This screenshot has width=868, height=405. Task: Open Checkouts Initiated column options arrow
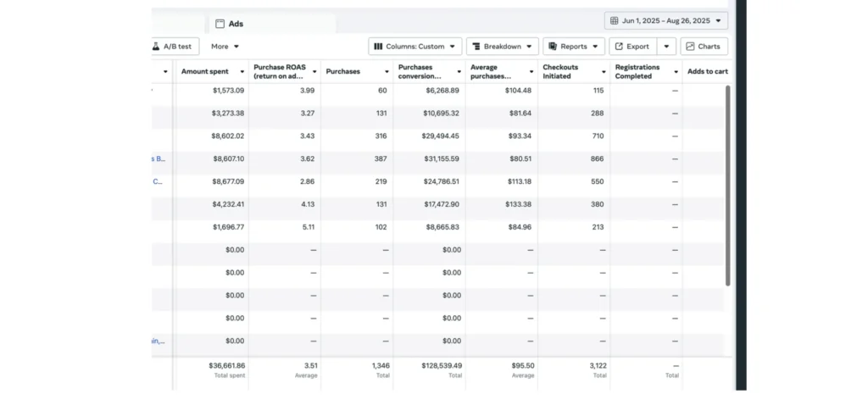tap(604, 72)
